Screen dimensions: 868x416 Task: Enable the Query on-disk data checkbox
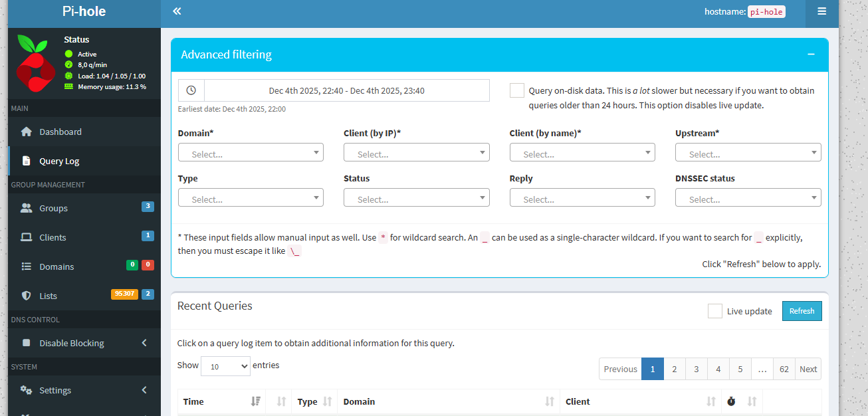tap(516, 90)
